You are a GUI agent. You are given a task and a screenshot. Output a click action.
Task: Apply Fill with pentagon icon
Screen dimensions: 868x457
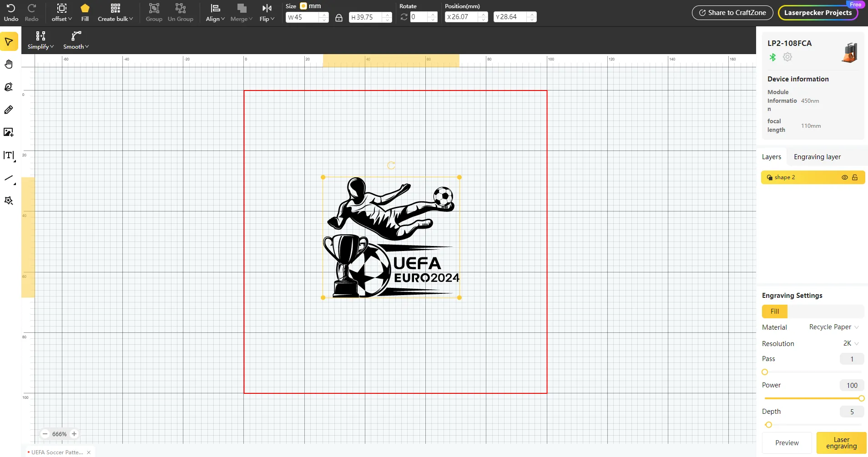click(85, 13)
